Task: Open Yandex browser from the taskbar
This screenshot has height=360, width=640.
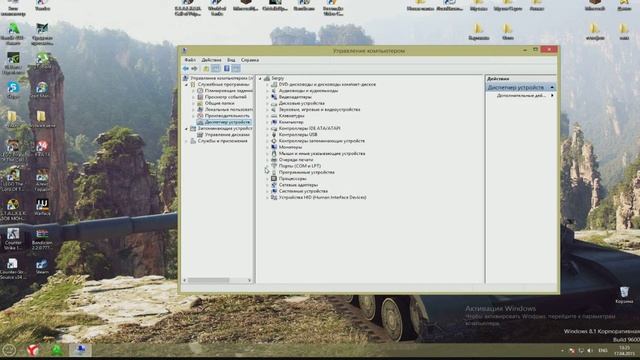Action: point(33,350)
